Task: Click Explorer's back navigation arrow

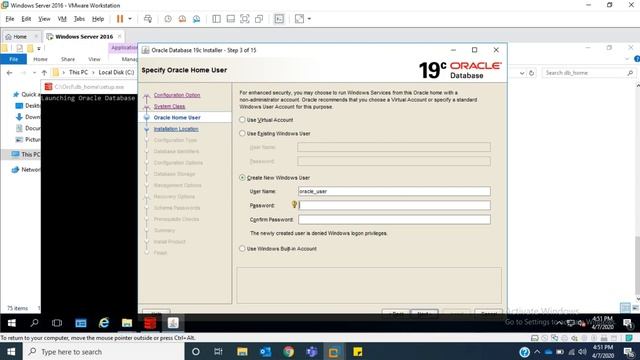Action: [9, 73]
